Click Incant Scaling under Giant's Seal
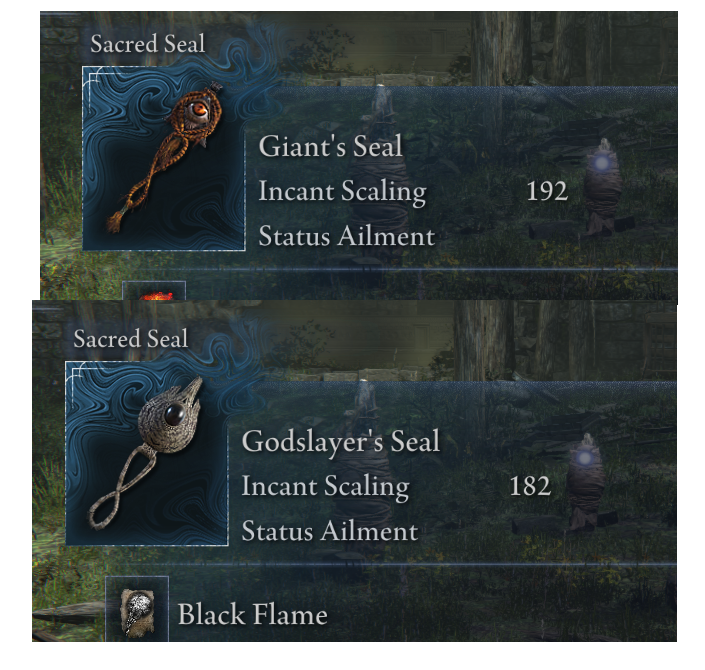 tap(343, 192)
